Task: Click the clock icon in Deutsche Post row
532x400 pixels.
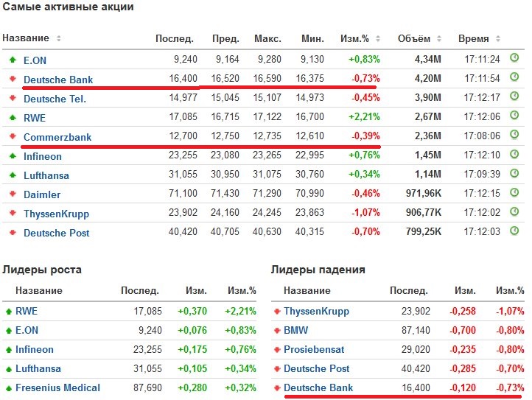Action: 514,231
